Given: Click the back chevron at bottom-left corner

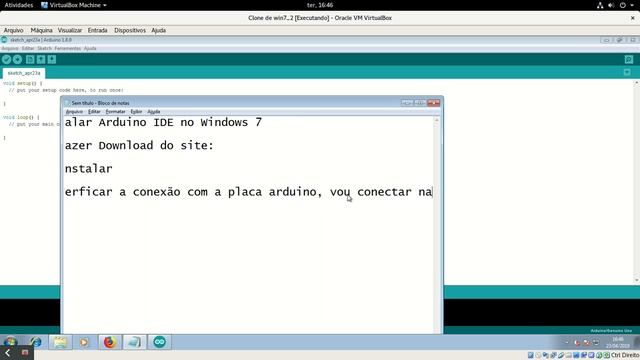Looking at the screenshot, I should 7,353.
